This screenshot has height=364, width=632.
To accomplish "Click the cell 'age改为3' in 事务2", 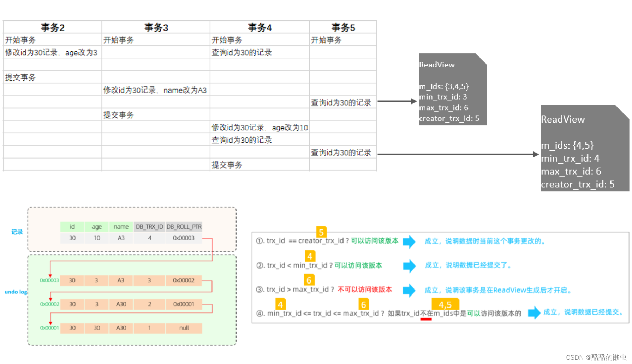I will tap(53, 52).
